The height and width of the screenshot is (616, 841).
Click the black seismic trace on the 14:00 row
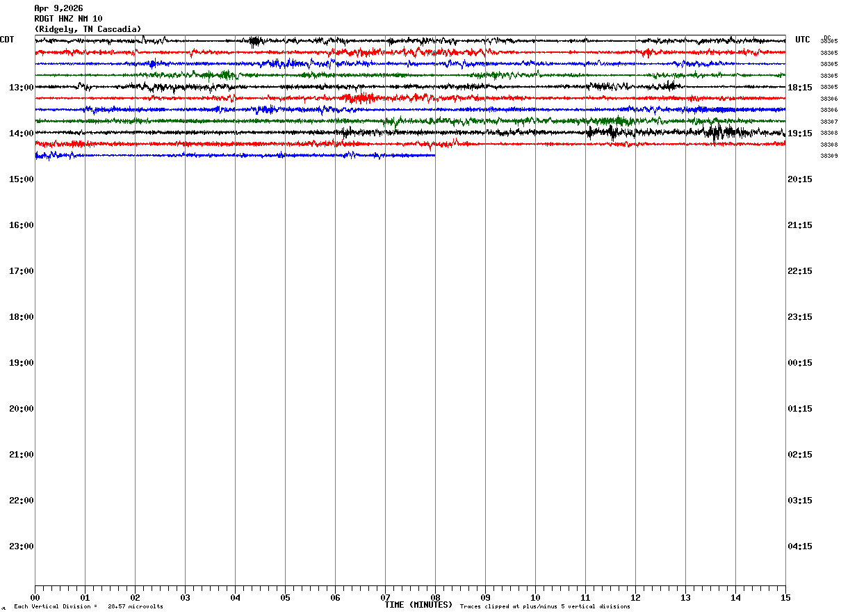coord(410,132)
